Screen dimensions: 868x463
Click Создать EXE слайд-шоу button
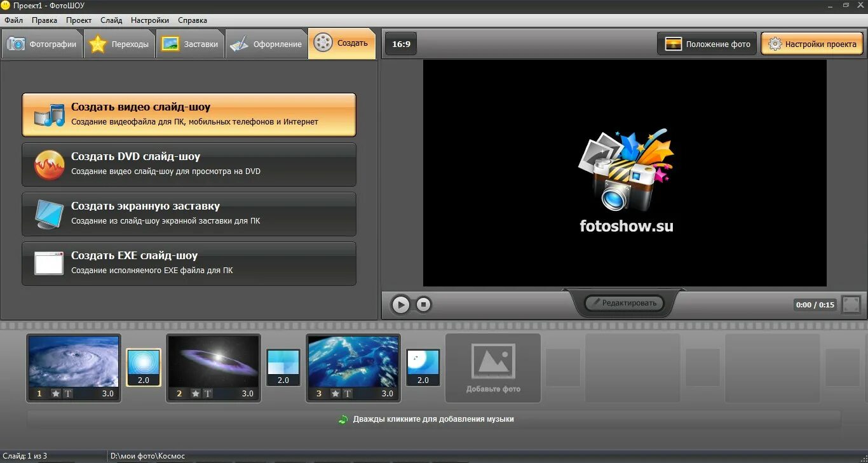point(189,264)
